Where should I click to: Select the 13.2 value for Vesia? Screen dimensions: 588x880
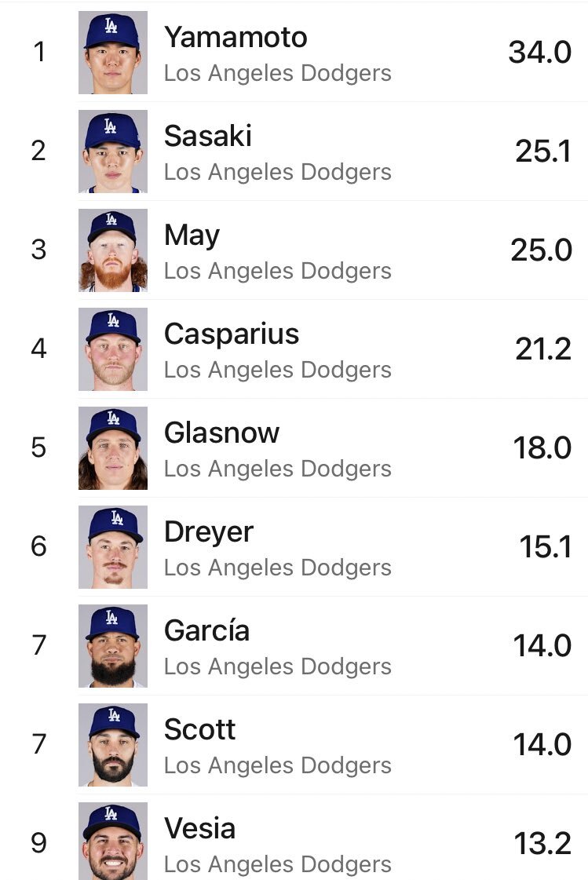tap(542, 844)
